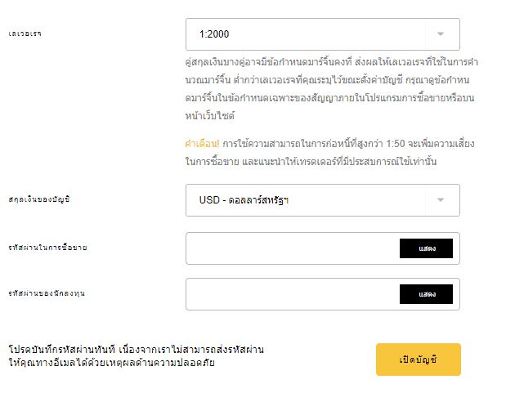
Task: Click the เลเวอเรจ field label
Action: (25, 34)
